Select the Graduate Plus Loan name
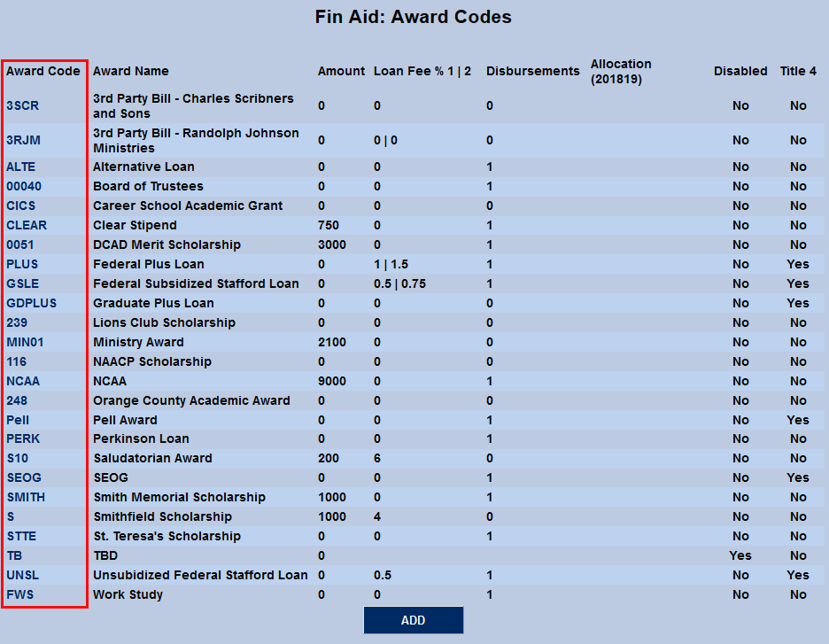 [153, 304]
